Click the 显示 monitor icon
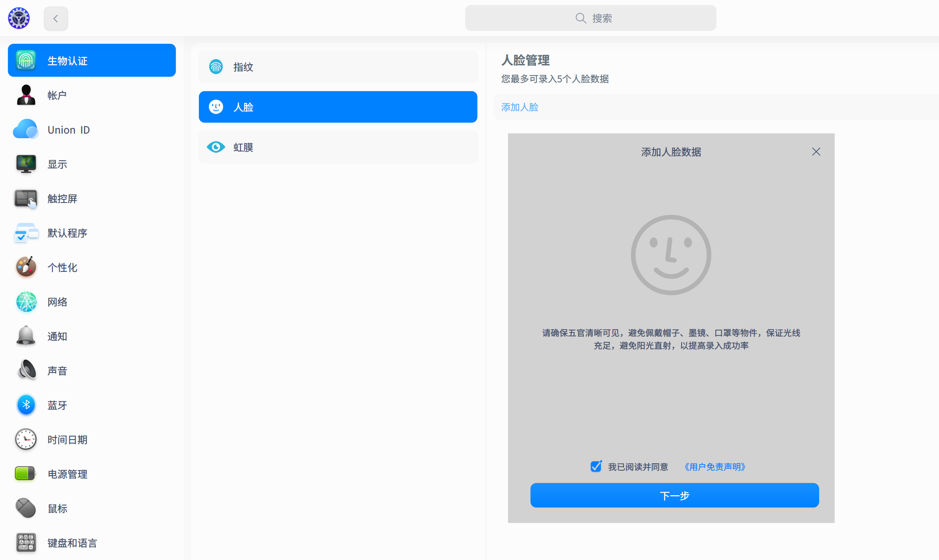 tap(26, 164)
